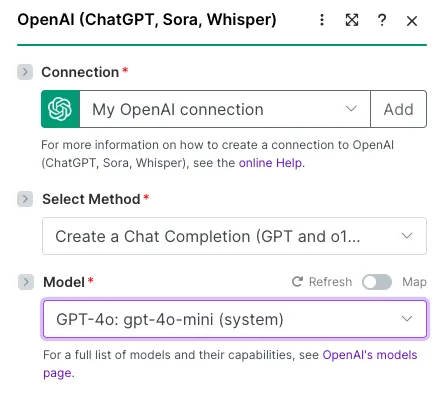Expand the Select Method field info
The height and width of the screenshot is (394, 443).
(x=25, y=199)
